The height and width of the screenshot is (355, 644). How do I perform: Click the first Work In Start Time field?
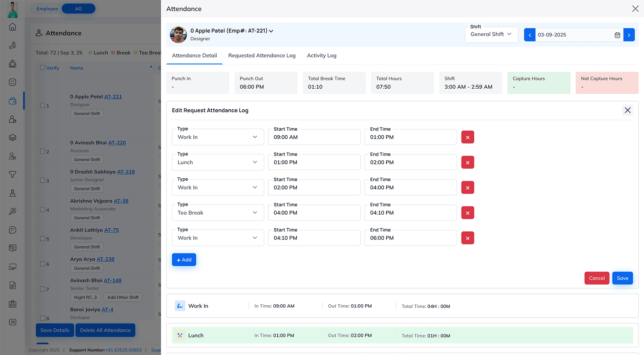314,137
